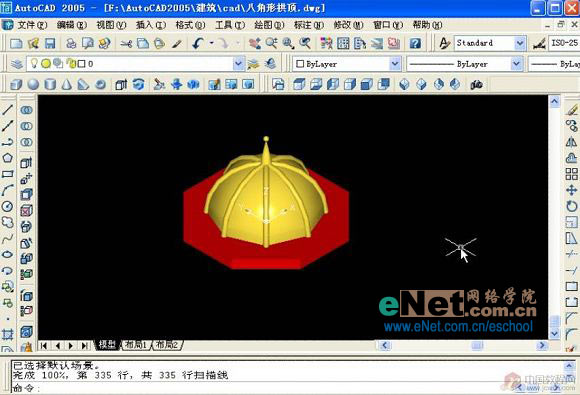
Task: Open the DesignCenter icon
Action: [x=343, y=44]
